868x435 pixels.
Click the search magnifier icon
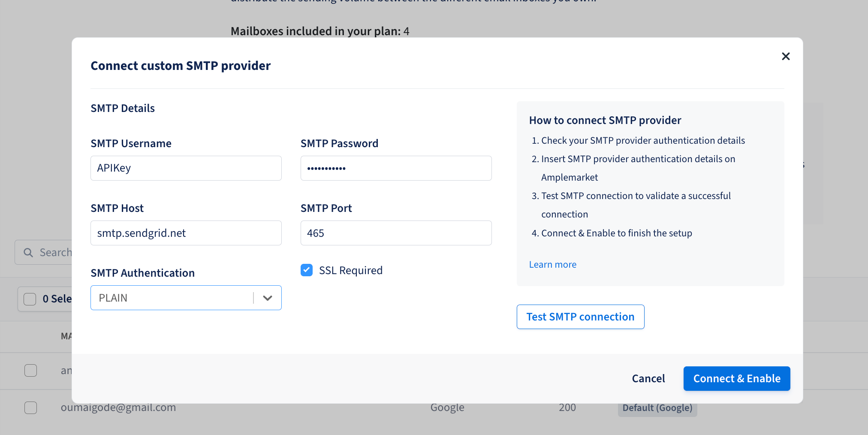coord(28,253)
